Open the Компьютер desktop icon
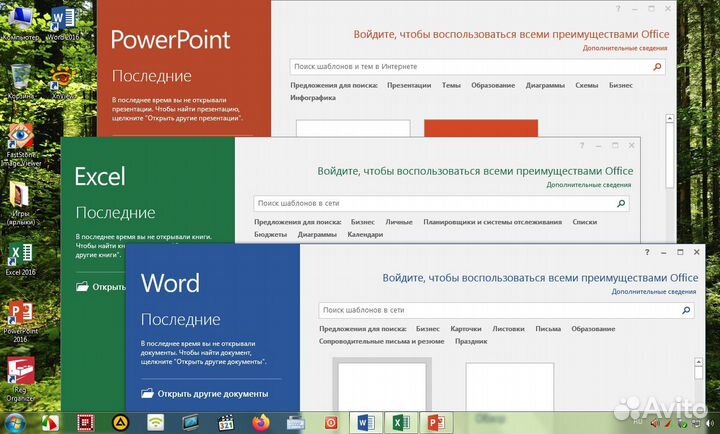Viewport: 720px width, 434px height. click(20, 23)
